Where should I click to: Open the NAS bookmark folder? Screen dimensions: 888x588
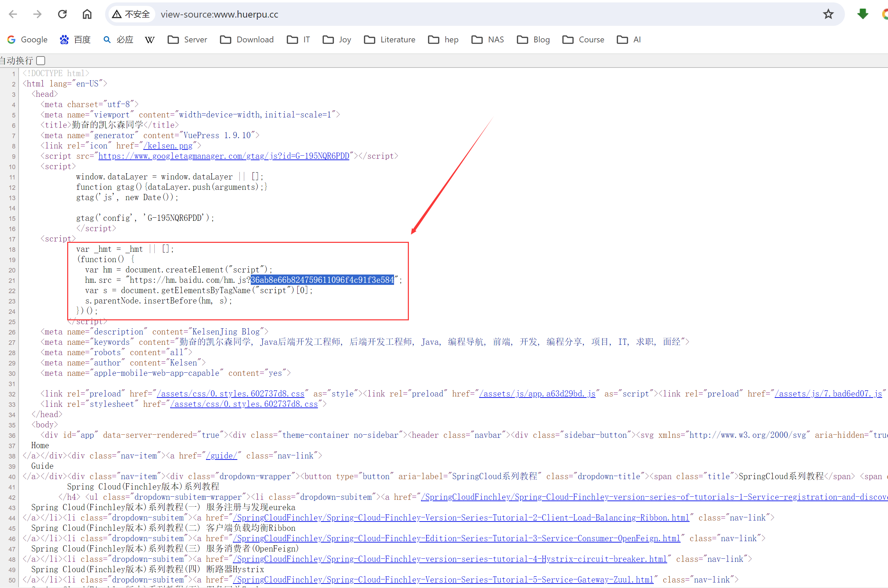pos(487,40)
